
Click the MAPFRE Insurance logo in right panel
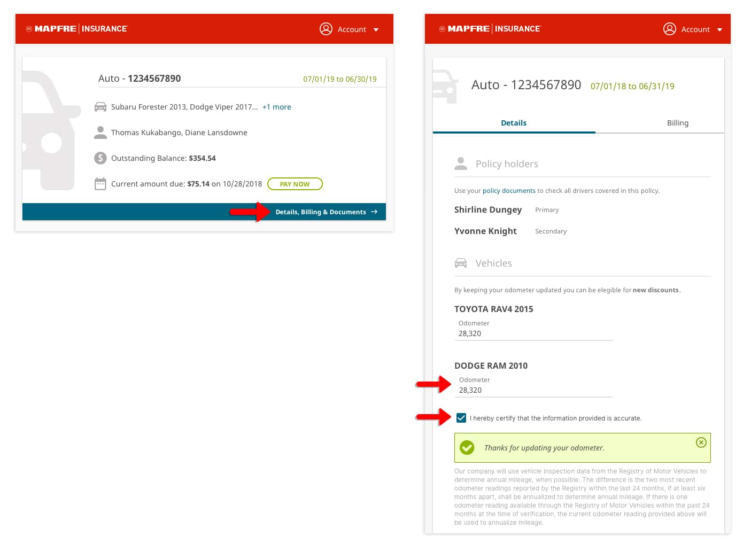(490, 29)
